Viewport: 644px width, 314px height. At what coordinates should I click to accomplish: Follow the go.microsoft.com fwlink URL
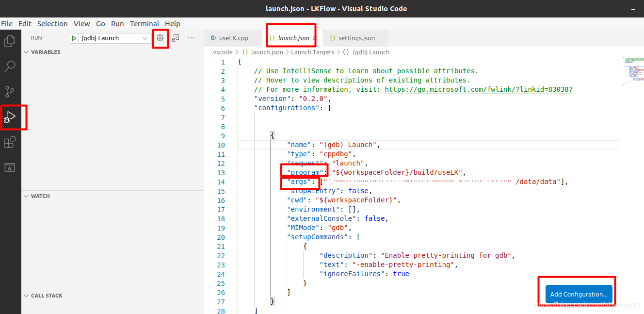click(x=479, y=89)
